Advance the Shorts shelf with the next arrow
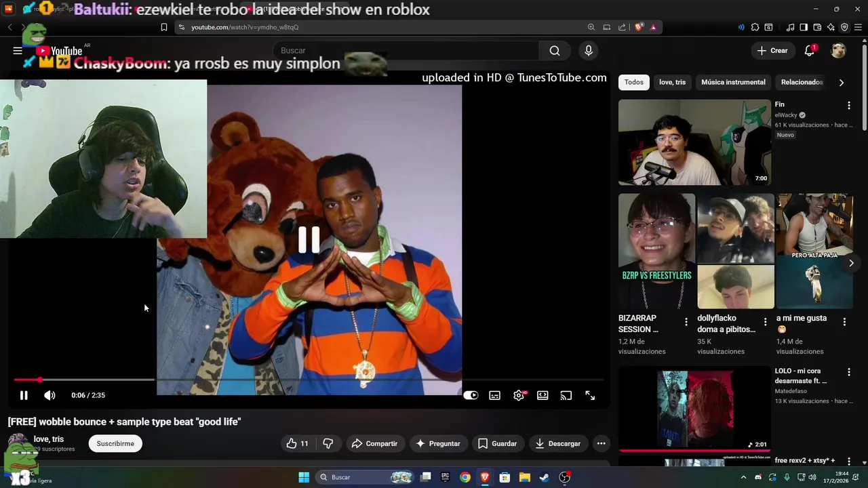 point(851,263)
